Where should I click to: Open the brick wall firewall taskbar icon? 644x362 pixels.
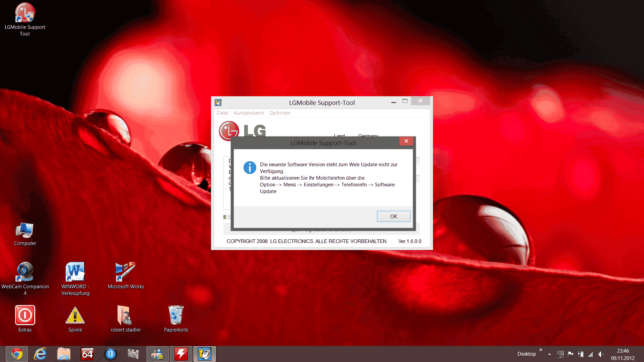[133, 354]
